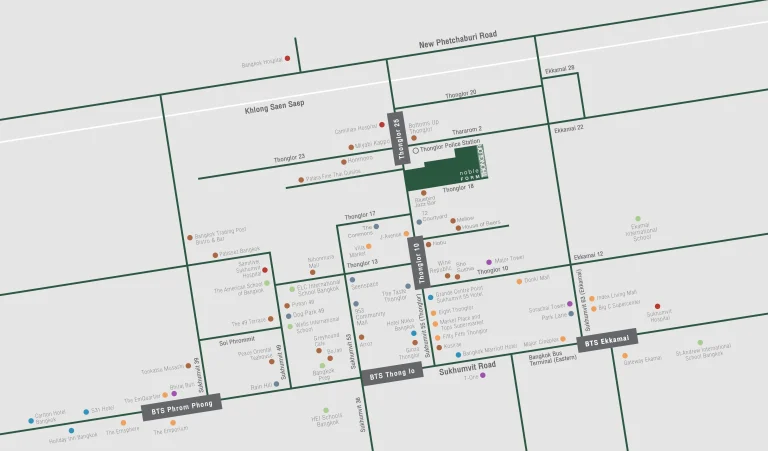Click the brown marker next to The 49 Terrace

pos(270,319)
